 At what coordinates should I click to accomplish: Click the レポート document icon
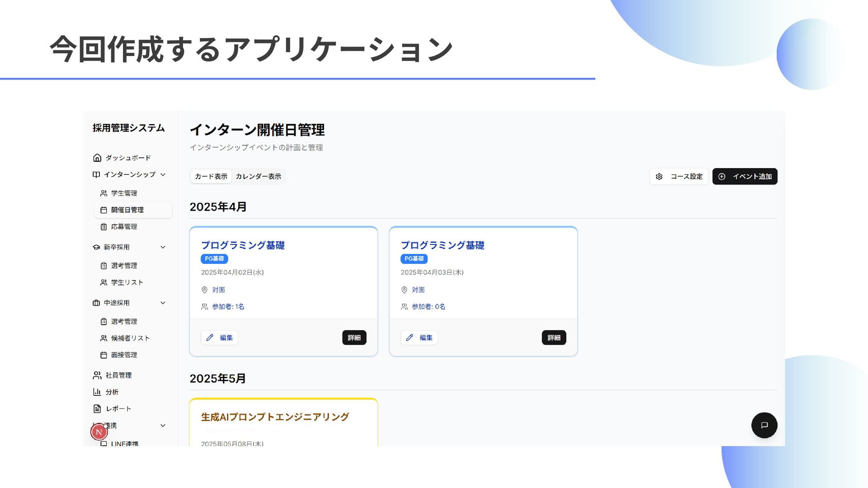[x=97, y=408]
